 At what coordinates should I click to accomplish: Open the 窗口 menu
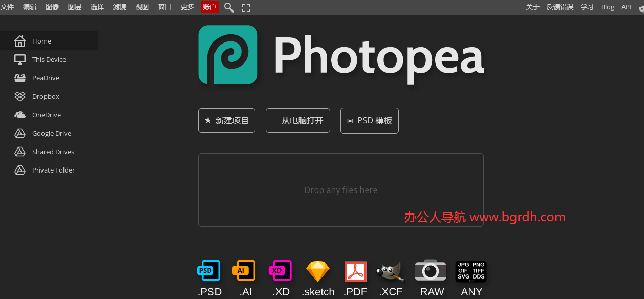(x=164, y=7)
